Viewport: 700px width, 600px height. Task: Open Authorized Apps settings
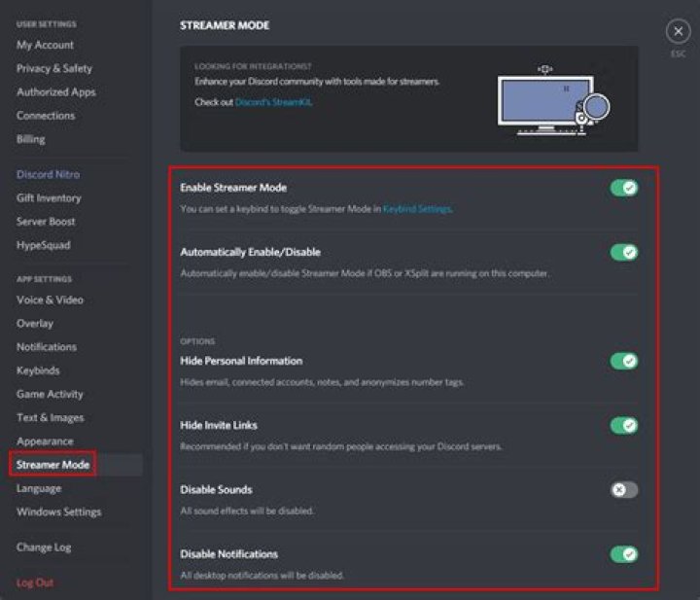point(57,91)
